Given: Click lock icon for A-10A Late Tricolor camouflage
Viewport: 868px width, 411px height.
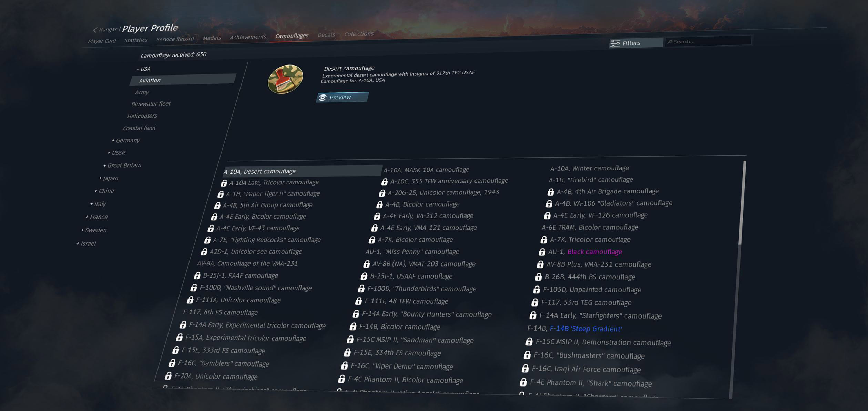Looking at the screenshot, I should coord(224,183).
